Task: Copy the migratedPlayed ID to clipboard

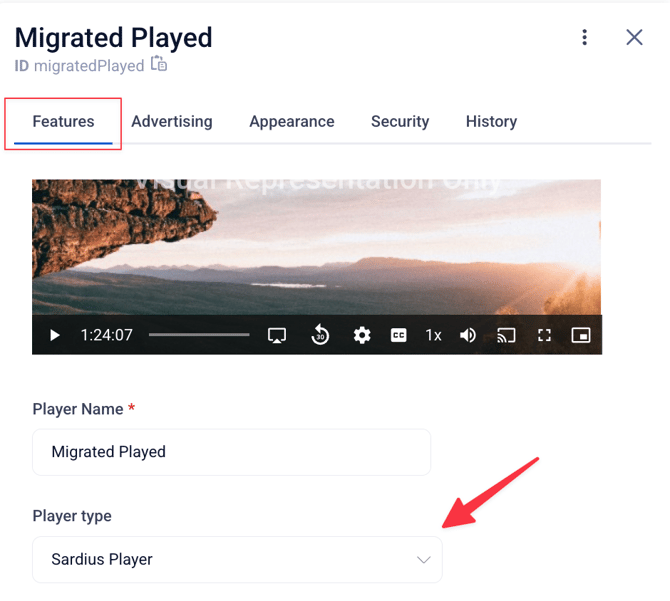Action: click(x=159, y=65)
